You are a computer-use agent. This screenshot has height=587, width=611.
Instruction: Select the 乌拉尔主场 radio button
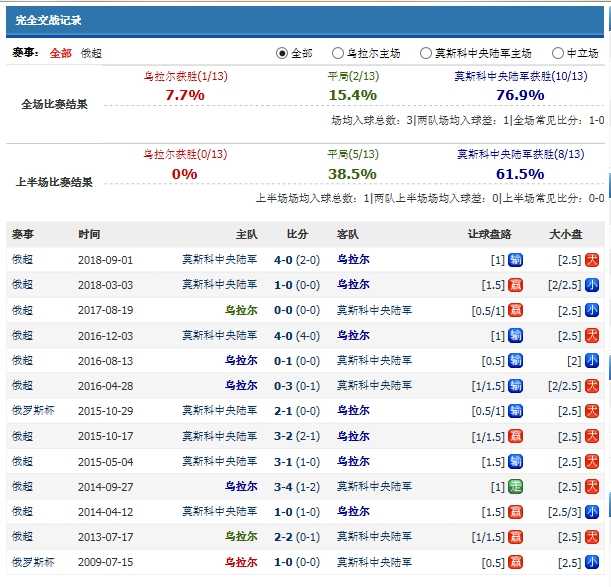click(x=337, y=53)
